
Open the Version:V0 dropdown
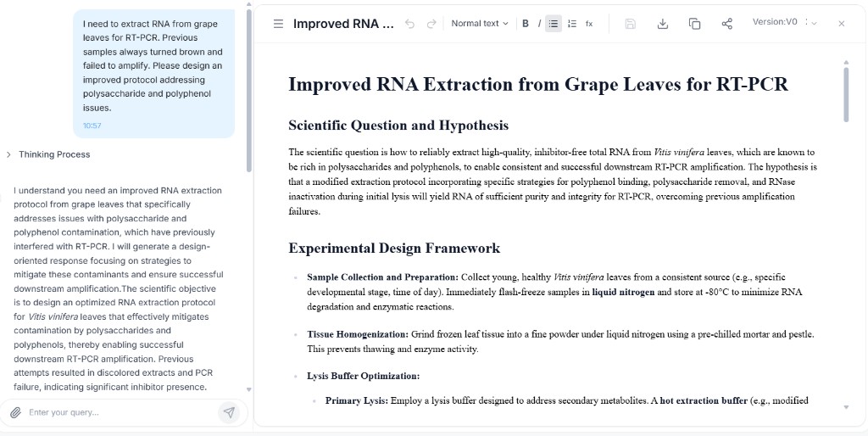pyautogui.click(x=784, y=22)
